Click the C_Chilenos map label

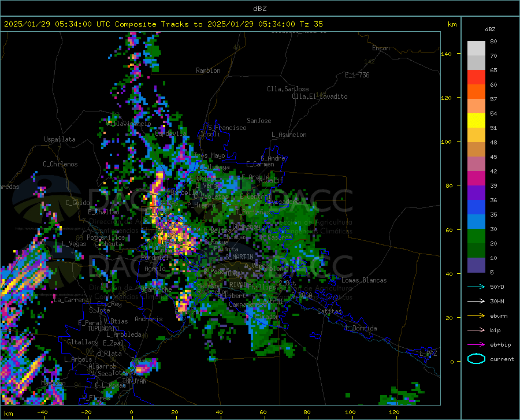60,164
